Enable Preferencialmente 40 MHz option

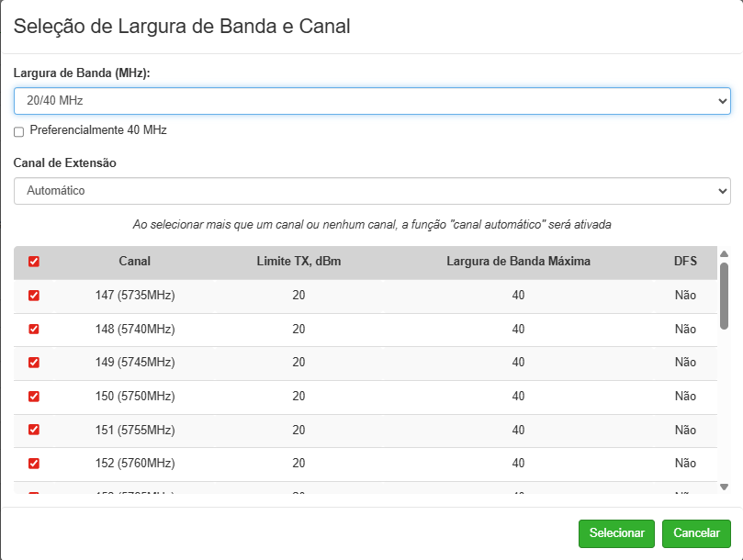[19, 131]
